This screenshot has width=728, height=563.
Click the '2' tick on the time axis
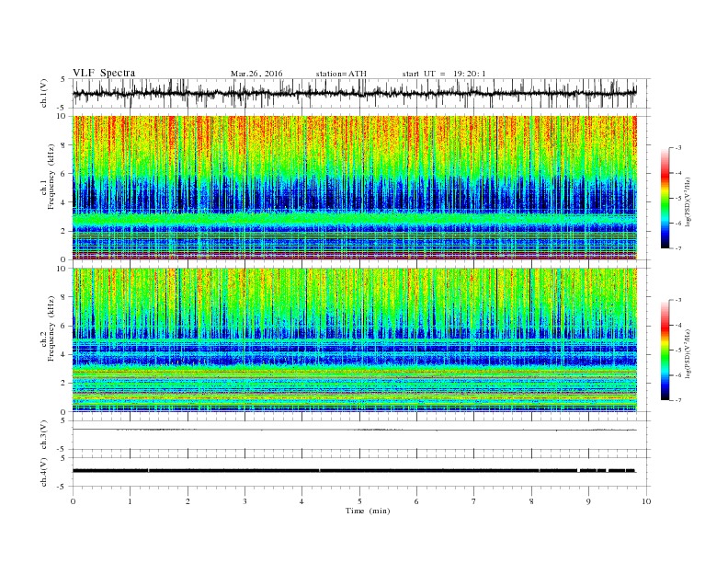[188, 501]
